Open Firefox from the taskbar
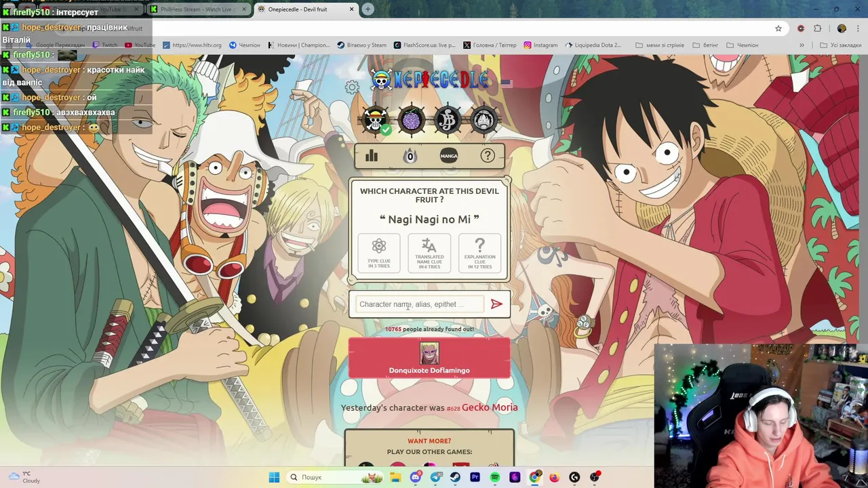868x488 pixels. pos(555,477)
